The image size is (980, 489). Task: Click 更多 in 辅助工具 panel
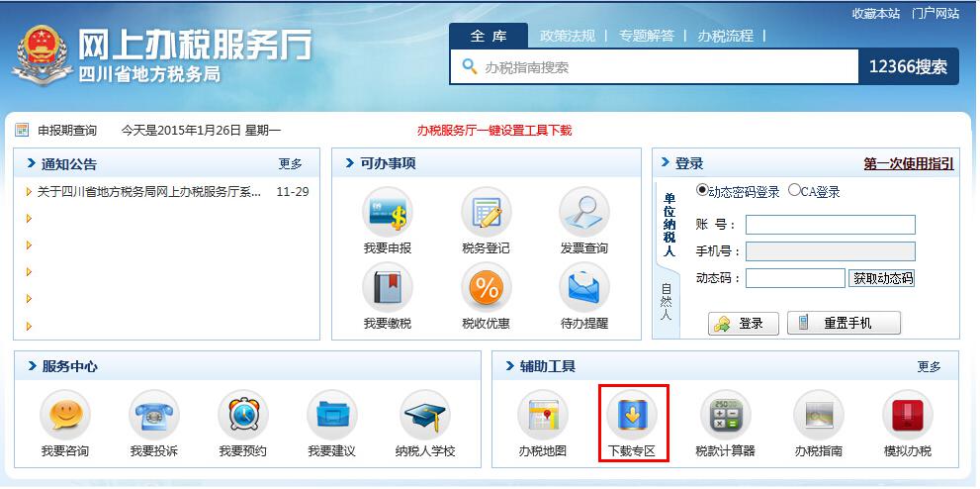click(929, 367)
